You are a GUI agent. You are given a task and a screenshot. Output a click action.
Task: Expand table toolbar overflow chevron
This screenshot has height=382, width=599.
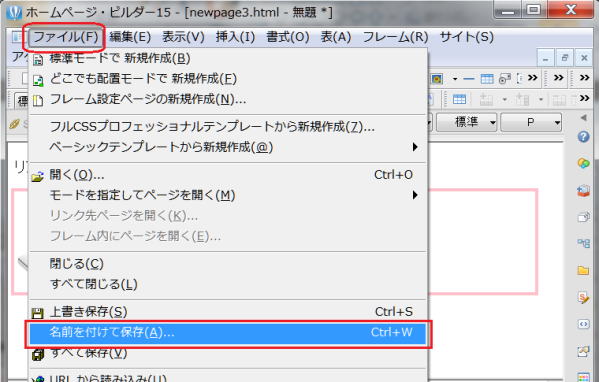pos(584,99)
